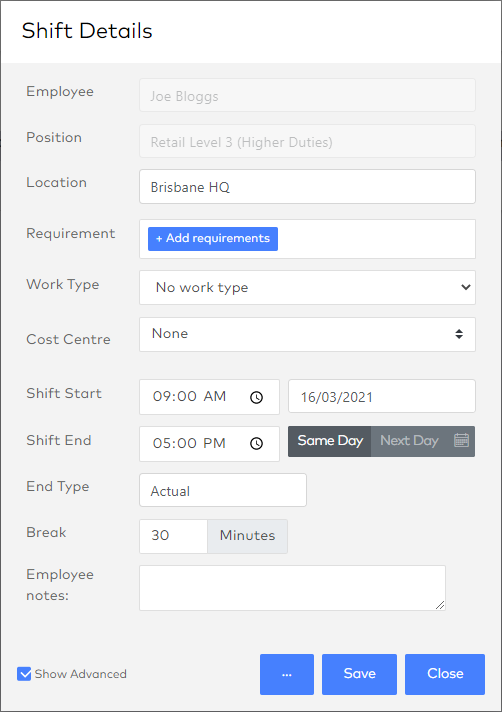Close the Shift Details dialog
502x712 pixels.
pyautogui.click(x=445, y=674)
